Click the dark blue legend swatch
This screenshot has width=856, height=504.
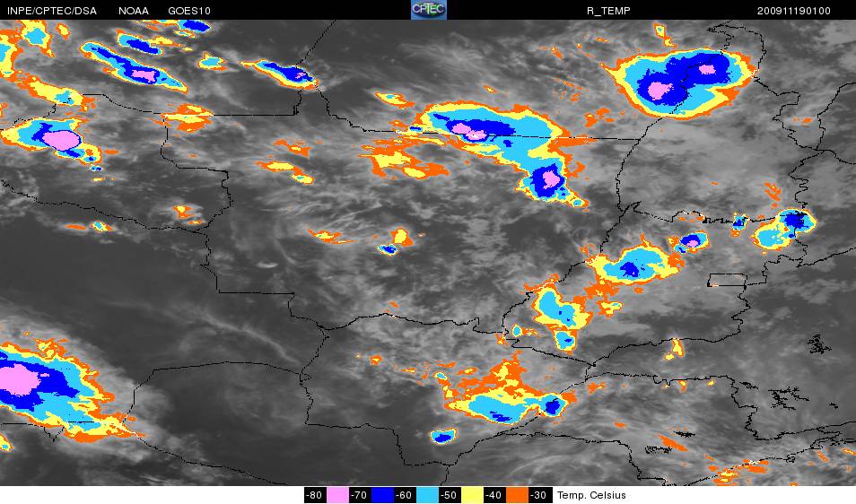point(382,495)
